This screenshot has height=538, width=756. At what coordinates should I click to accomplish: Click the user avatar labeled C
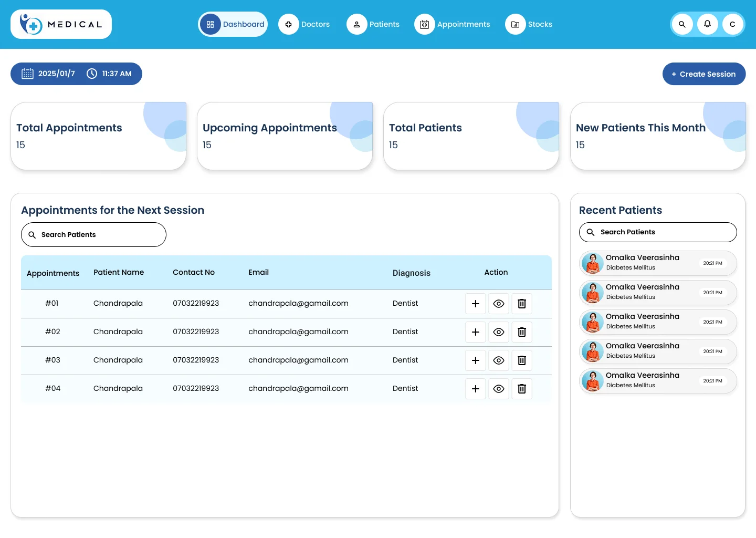(732, 24)
